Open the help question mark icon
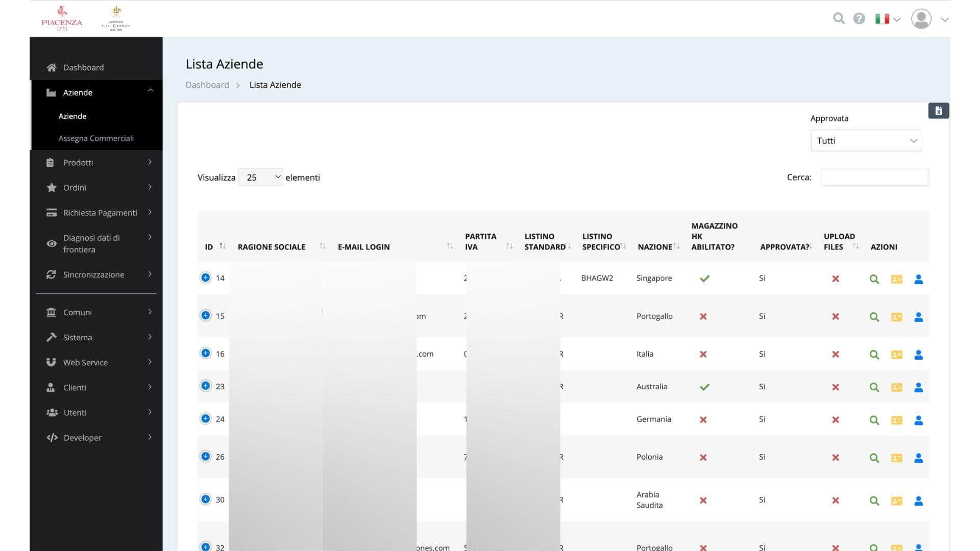The height and width of the screenshot is (551, 980). (x=859, y=19)
